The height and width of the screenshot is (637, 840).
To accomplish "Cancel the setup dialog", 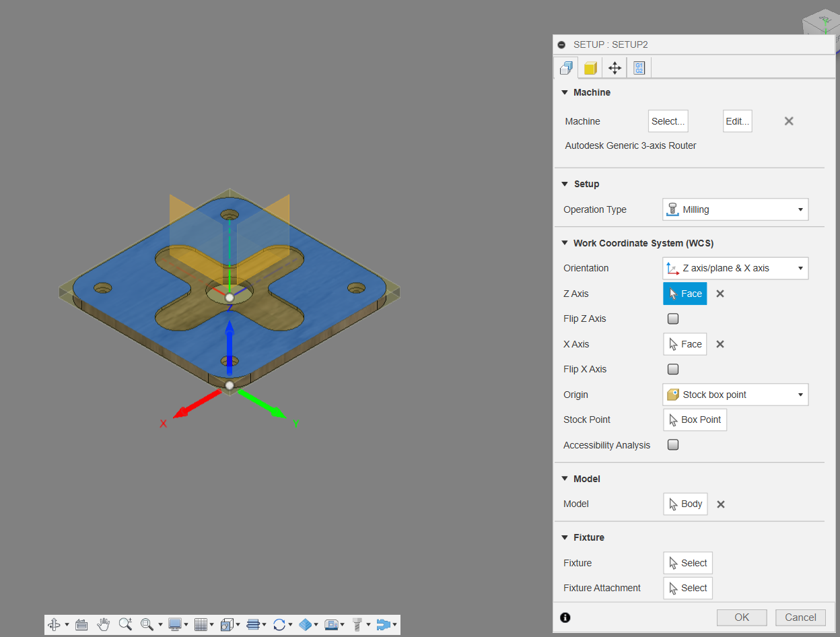I will click(x=800, y=617).
